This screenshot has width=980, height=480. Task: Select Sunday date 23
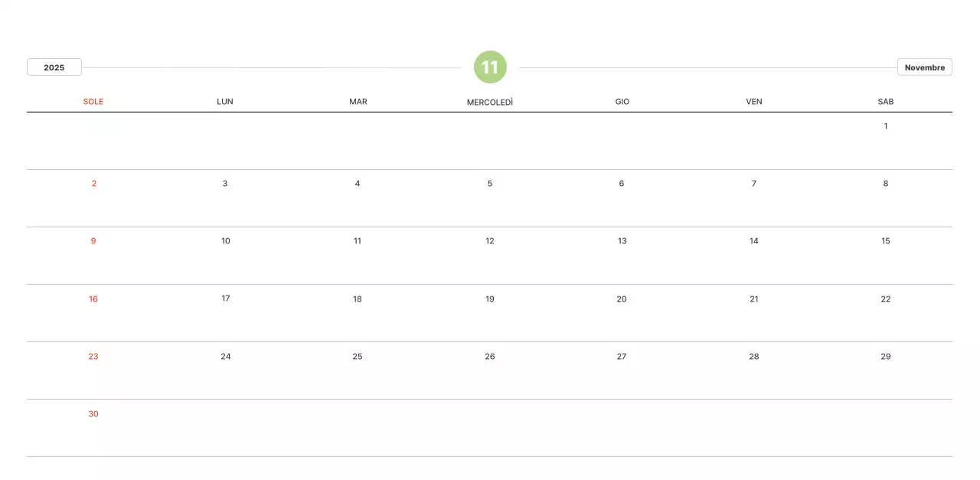[93, 357]
